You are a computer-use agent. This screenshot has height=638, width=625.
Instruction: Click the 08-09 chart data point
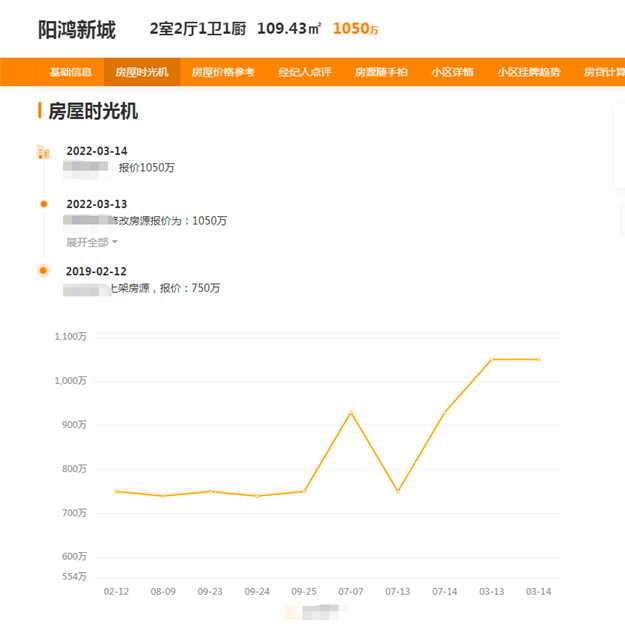[163, 496]
